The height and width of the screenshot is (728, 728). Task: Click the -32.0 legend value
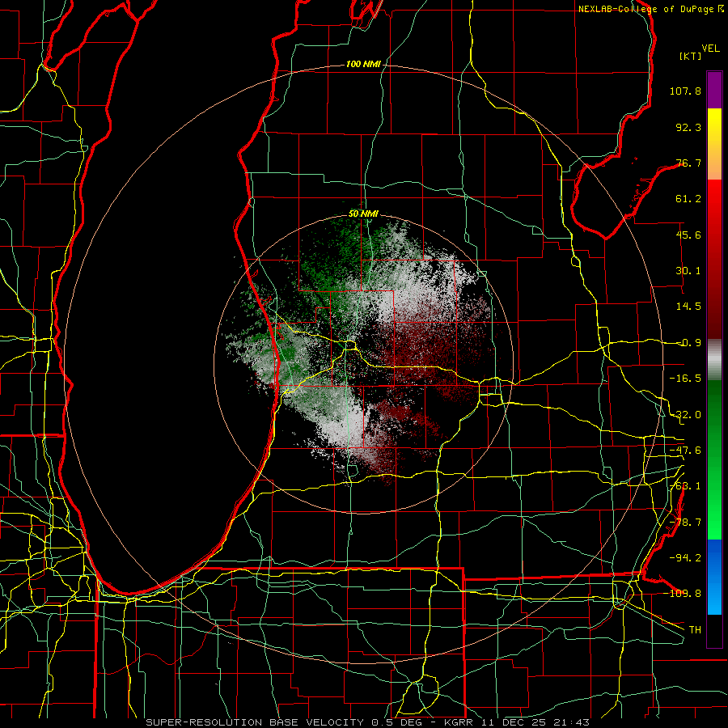point(685,415)
